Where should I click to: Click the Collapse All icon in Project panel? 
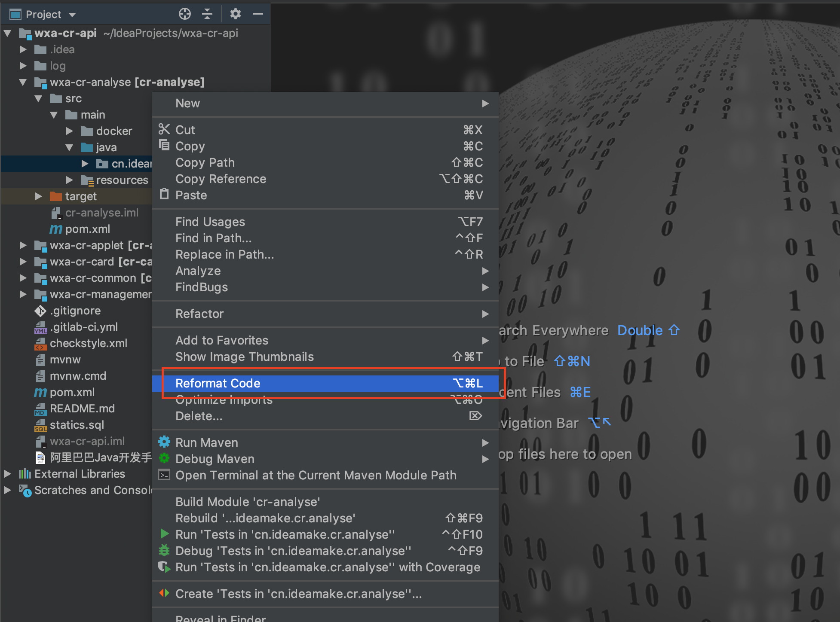(207, 14)
